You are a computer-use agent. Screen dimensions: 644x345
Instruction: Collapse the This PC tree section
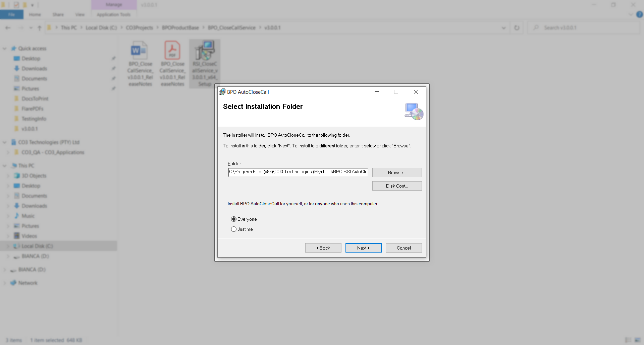click(5, 166)
